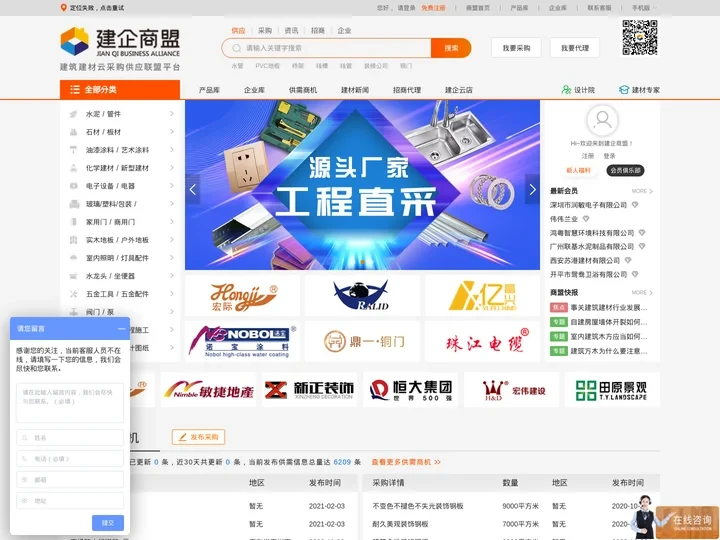Click the 建材专家 graduation cap icon
The image size is (720, 540).
[x=624, y=90]
